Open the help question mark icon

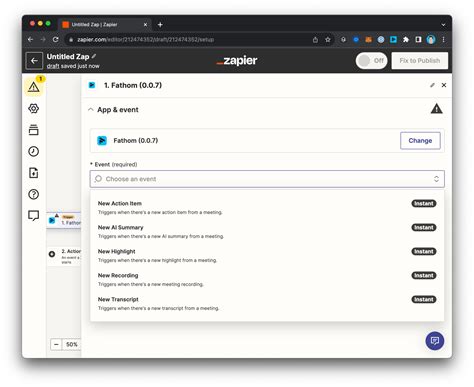(x=34, y=194)
